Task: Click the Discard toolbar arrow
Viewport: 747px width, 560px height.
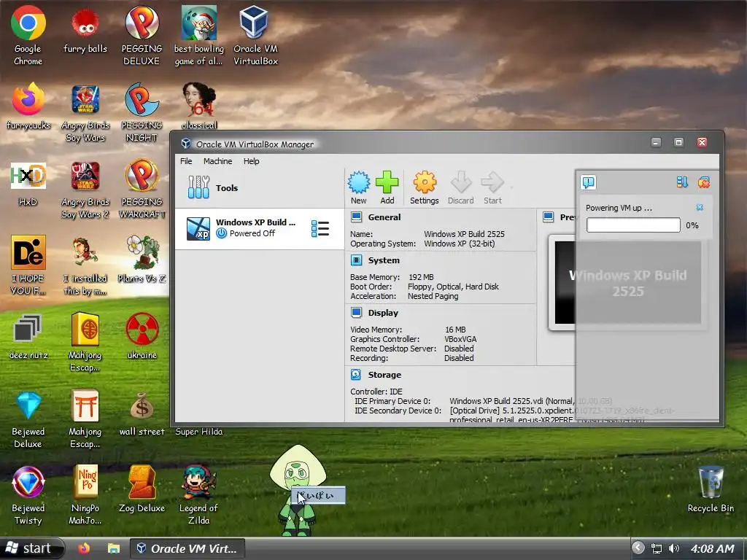Action: point(461,187)
